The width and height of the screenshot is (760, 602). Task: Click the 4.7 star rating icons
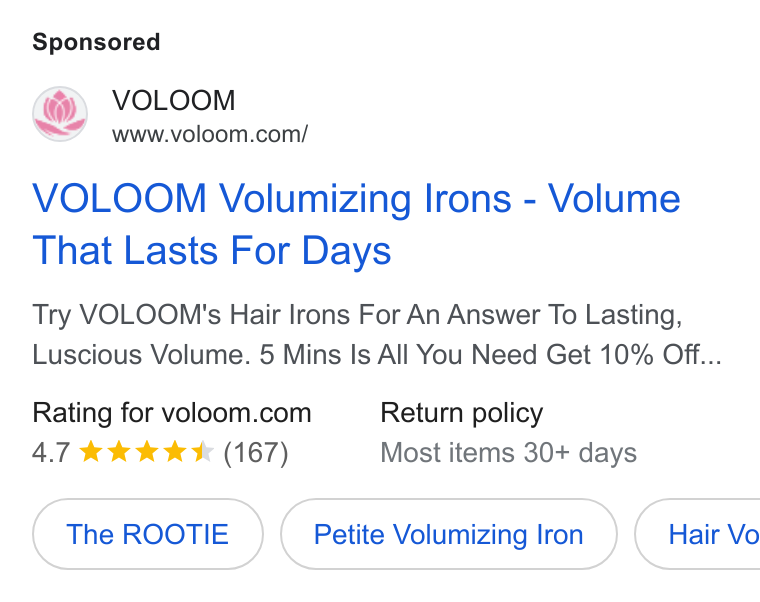[x=146, y=452]
